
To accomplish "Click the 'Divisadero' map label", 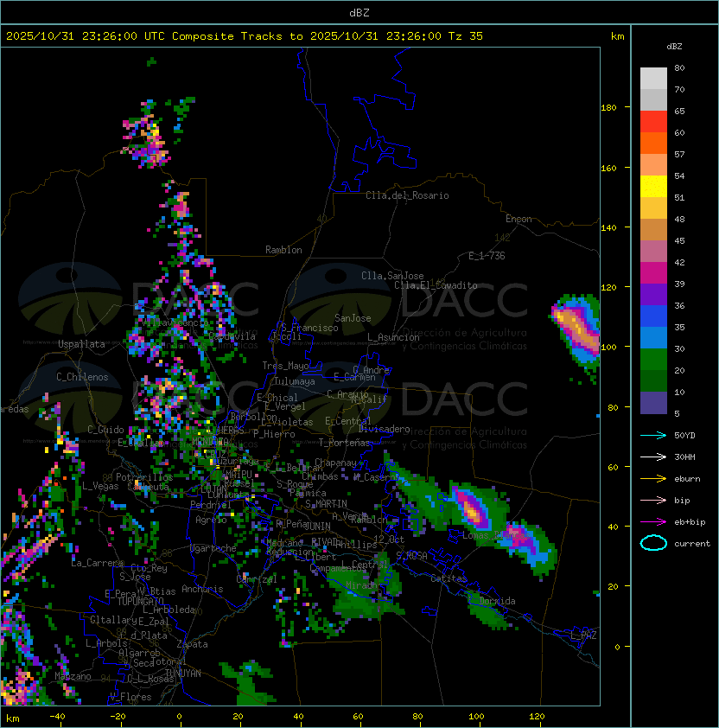I will [x=385, y=429].
